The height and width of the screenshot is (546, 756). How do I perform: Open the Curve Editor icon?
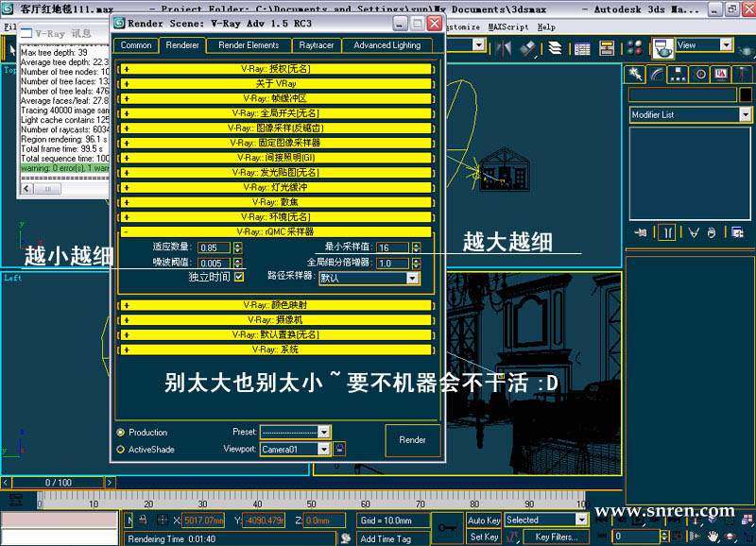click(582, 48)
